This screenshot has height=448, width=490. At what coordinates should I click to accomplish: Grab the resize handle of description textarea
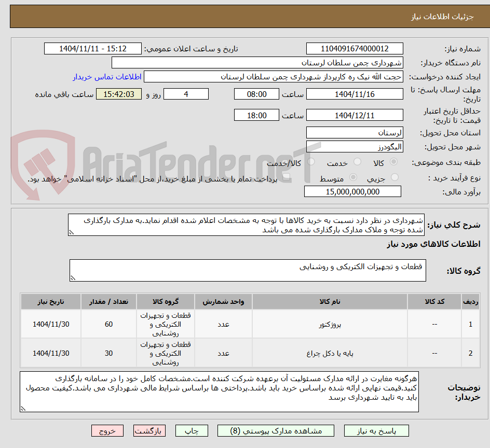[71, 233]
